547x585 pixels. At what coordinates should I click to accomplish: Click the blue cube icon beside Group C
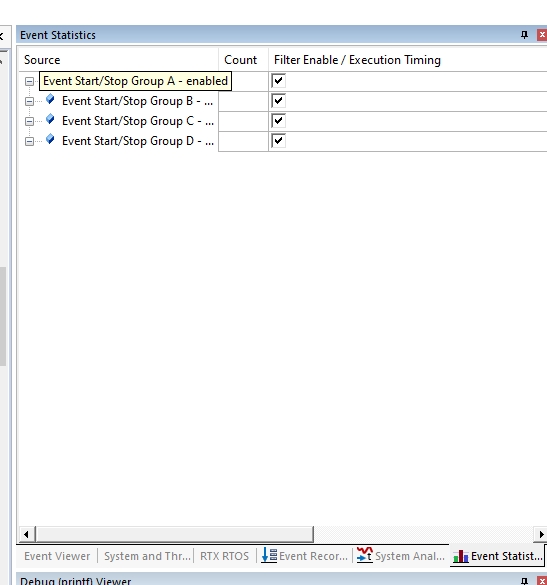[x=50, y=120]
